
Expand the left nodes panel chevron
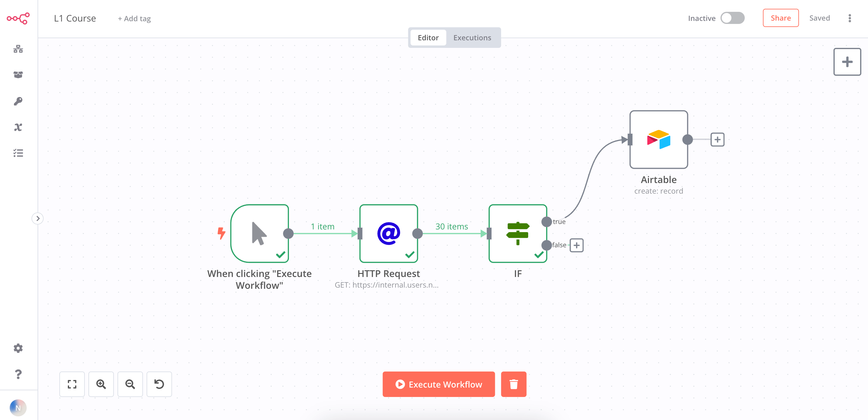tap(38, 218)
